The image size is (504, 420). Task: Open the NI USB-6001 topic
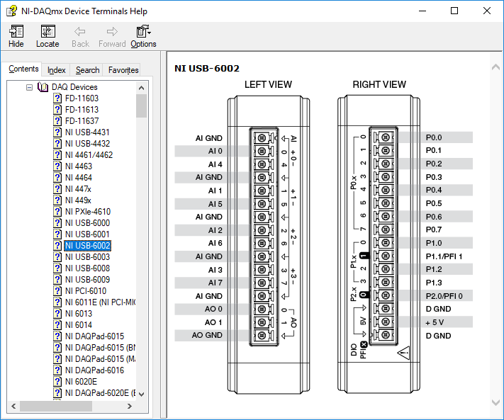point(87,234)
